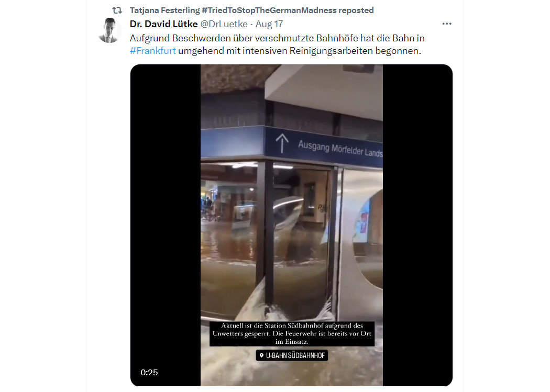Viewport: 550px width, 392px height.
Task: Click the up arrow on Ausgang sign
Action: click(282, 143)
